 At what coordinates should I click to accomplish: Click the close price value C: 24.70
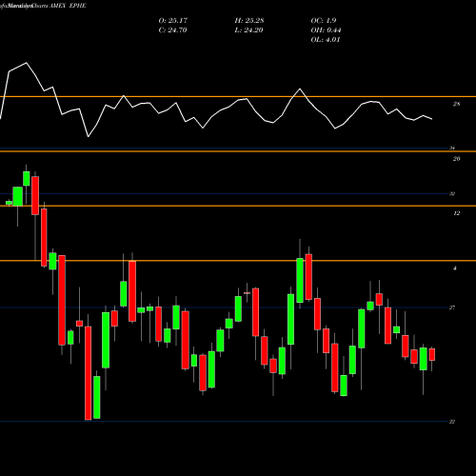point(172,30)
